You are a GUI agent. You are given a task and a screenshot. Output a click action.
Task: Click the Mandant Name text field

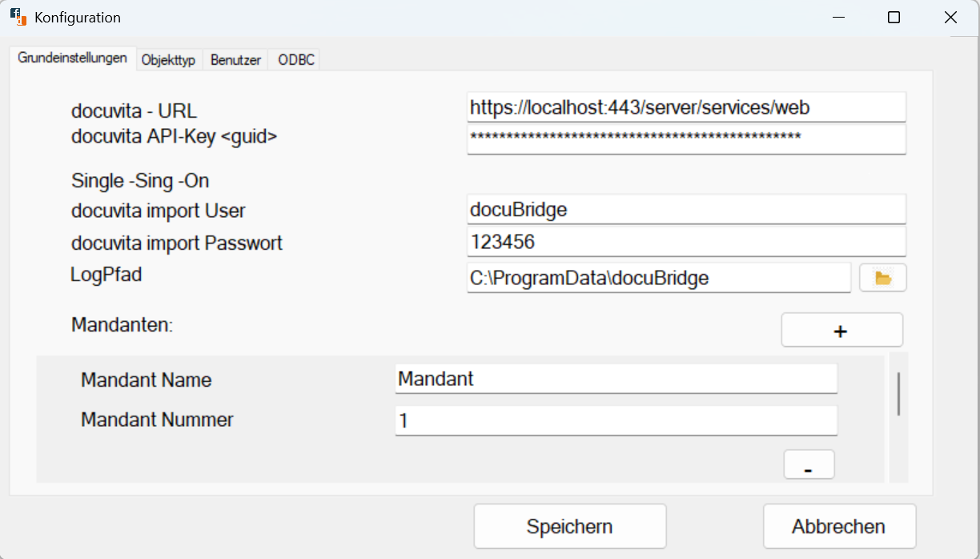click(616, 379)
